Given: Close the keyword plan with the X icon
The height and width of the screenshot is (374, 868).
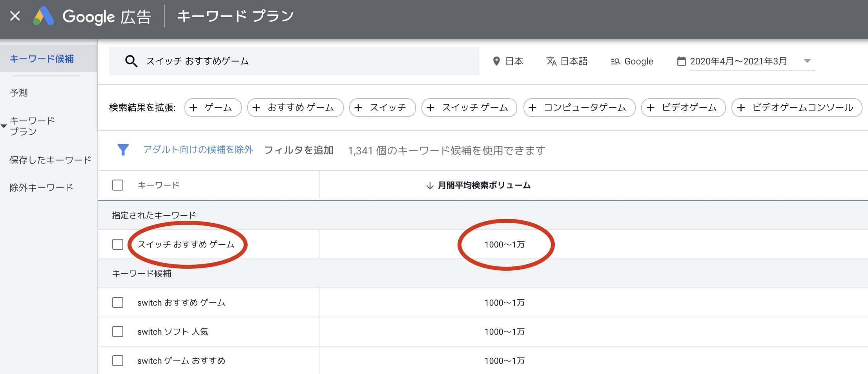Looking at the screenshot, I should [15, 16].
